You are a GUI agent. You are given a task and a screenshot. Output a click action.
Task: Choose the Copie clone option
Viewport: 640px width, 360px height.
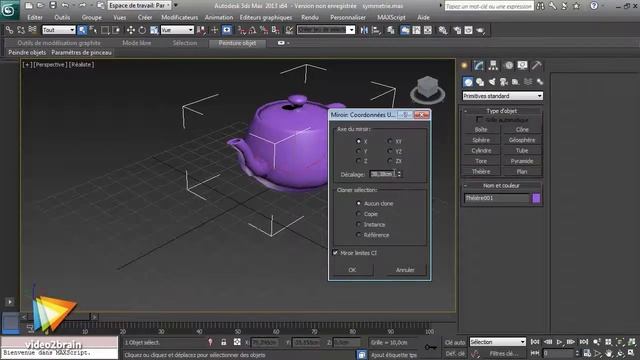(358, 214)
